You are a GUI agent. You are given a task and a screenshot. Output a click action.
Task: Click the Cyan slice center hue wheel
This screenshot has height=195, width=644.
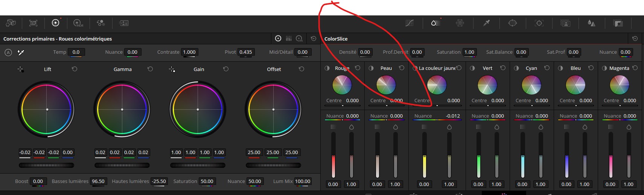531,85
